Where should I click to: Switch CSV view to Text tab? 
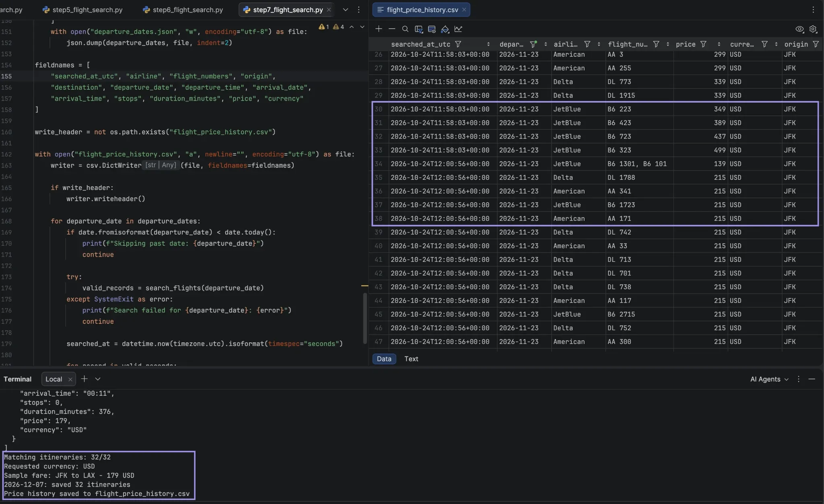[411, 359]
